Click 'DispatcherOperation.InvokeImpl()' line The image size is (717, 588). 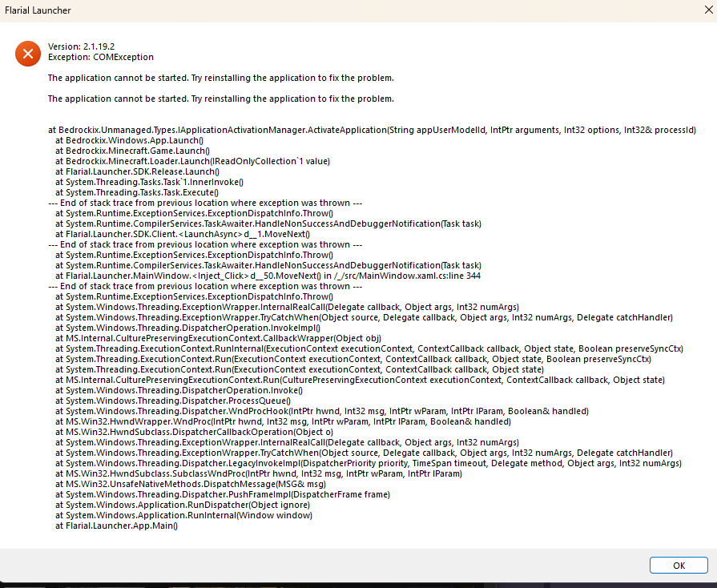188,328
